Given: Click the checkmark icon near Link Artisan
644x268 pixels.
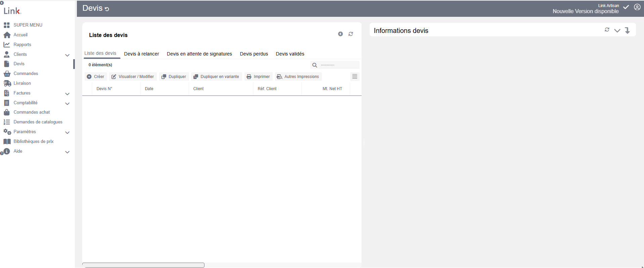Looking at the screenshot, I should 626,7.
